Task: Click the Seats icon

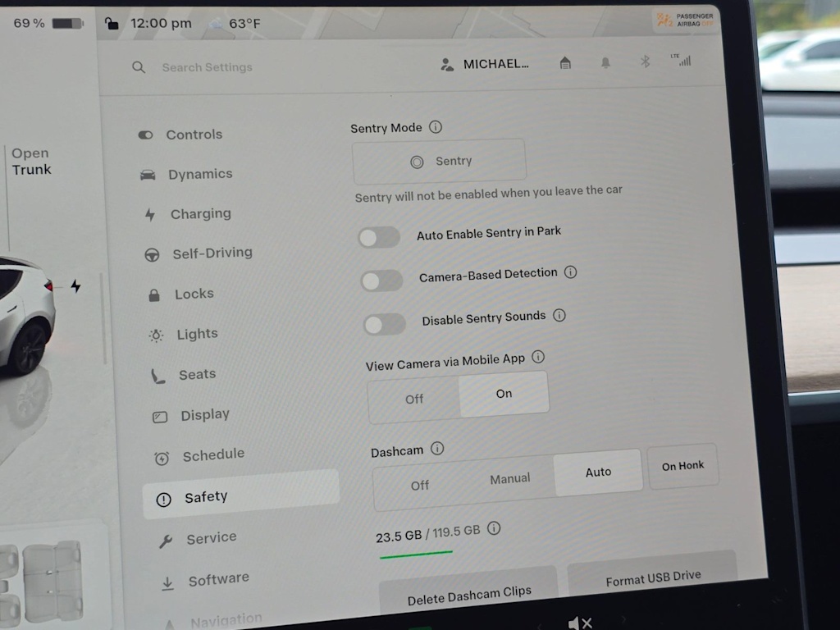Action: click(x=158, y=376)
